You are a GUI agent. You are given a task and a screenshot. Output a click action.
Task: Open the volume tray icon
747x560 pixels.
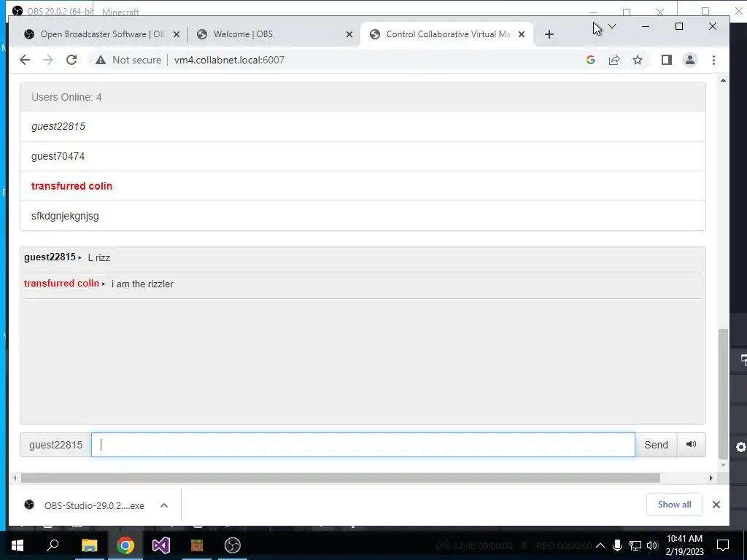click(652, 545)
